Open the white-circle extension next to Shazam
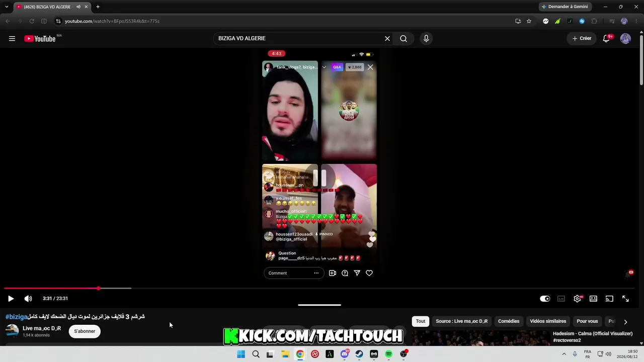Viewport: 644px width, 362px height. [545, 21]
